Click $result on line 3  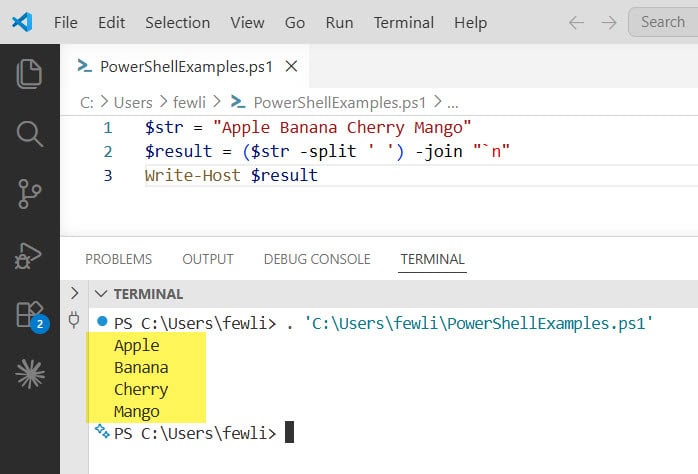[284, 175]
